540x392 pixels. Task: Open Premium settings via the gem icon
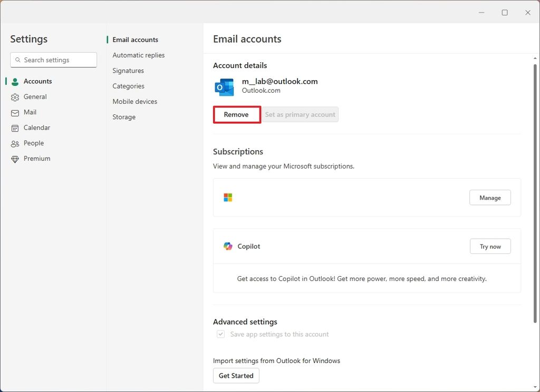click(14, 158)
